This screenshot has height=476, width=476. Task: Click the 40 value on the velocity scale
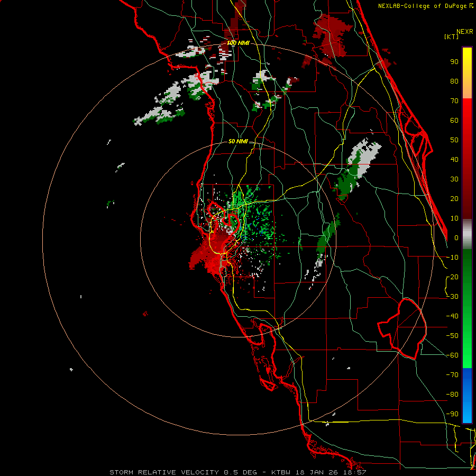pyautogui.click(x=454, y=160)
